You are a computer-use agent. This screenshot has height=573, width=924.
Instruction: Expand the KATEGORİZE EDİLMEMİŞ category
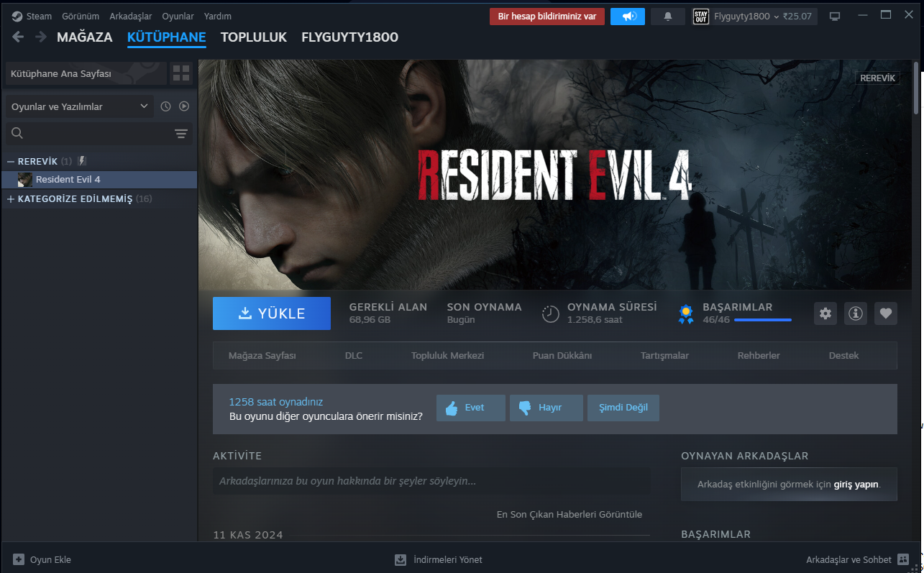coord(11,198)
